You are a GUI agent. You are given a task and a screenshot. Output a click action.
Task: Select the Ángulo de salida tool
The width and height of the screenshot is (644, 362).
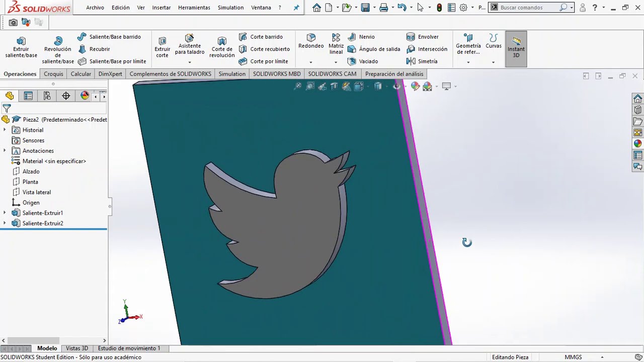tap(374, 49)
